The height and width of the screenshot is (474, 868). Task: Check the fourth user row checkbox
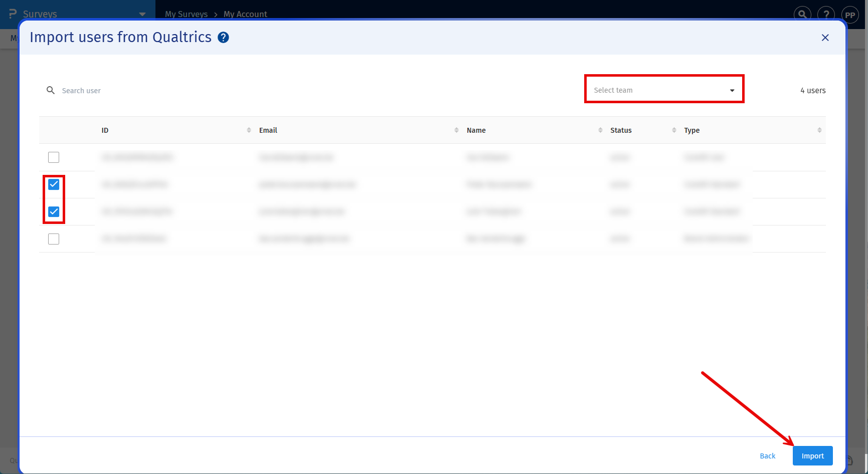54,239
